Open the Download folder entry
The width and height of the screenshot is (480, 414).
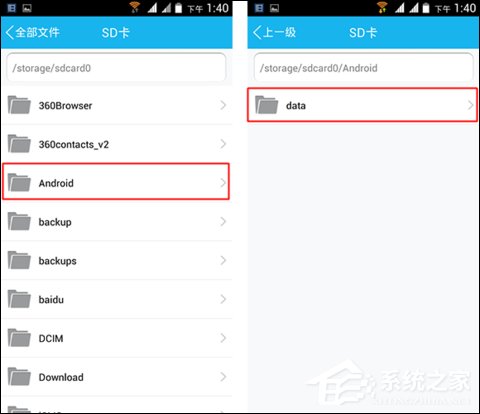[x=117, y=377]
